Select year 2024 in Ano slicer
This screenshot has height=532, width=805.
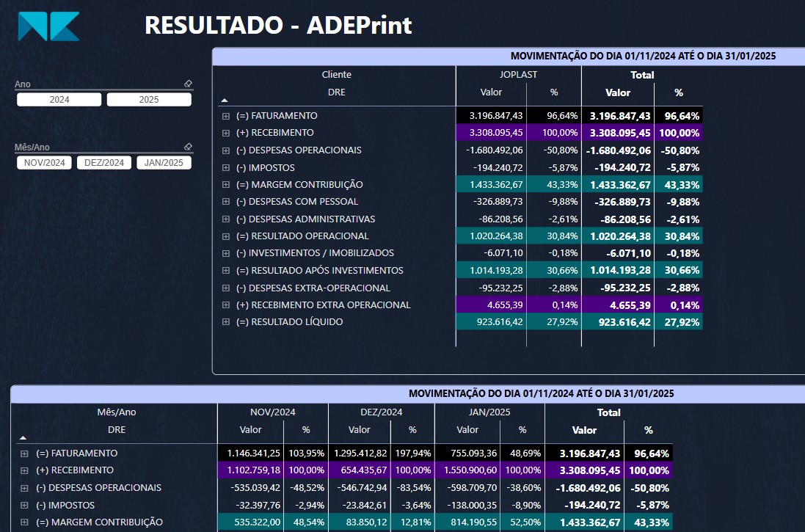pos(59,100)
